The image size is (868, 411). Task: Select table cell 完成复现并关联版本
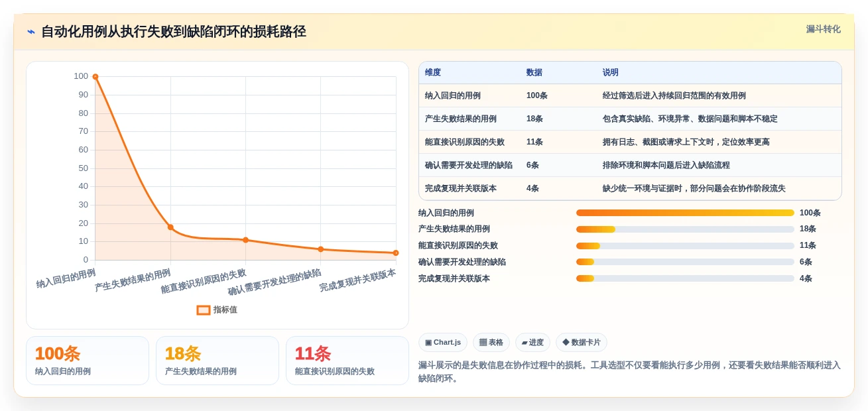tap(461, 188)
